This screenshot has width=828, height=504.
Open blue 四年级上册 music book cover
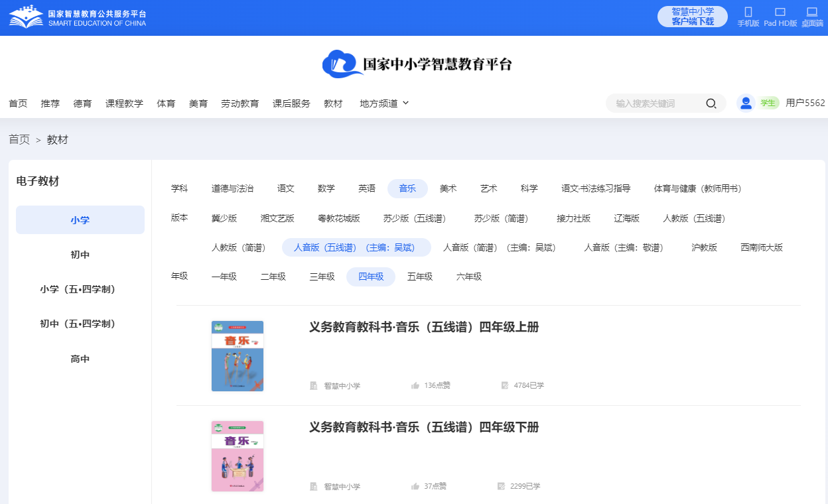click(x=238, y=356)
